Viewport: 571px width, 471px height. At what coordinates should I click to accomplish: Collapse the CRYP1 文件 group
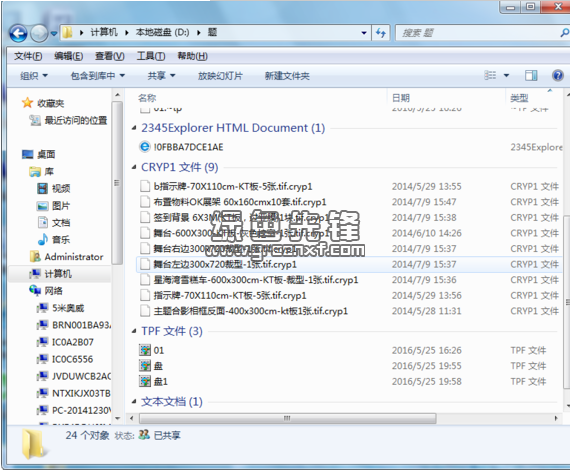point(134,167)
